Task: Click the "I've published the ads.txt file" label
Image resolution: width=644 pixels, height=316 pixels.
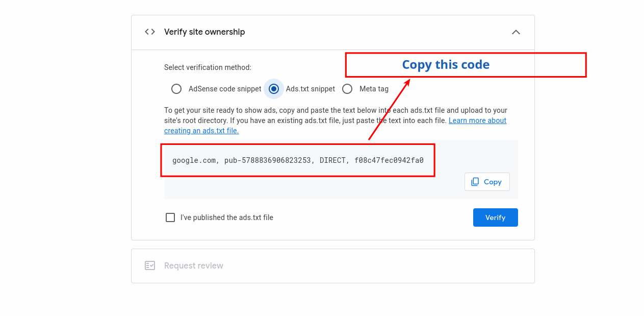Action: [x=227, y=217]
